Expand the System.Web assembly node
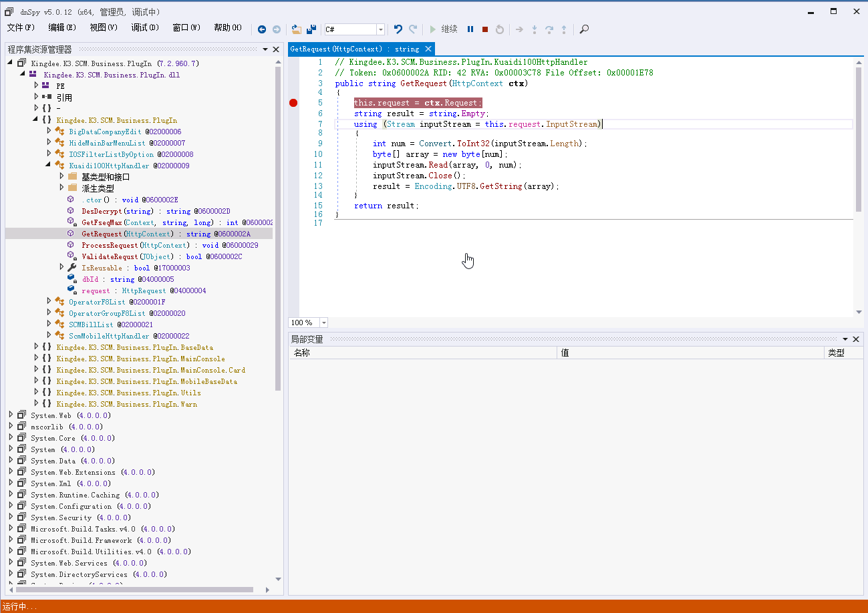This screenshot has height=613, width=868. (x=11, y=415)
